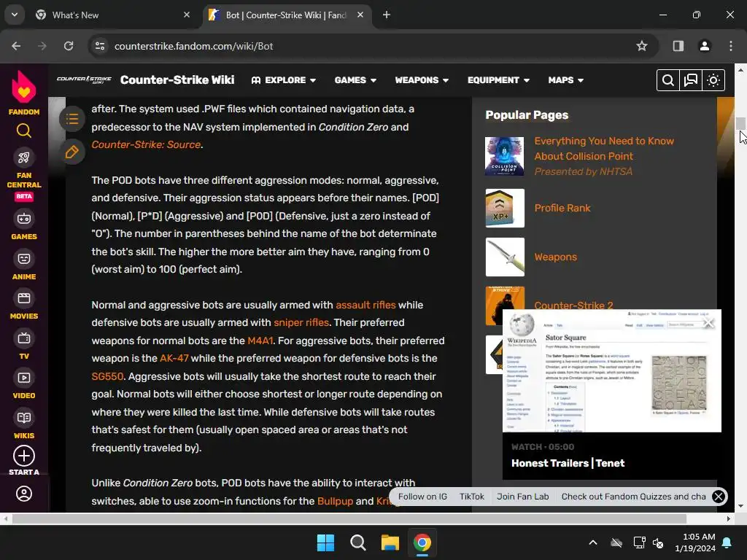The image size is (747, 560).
Task: Click Collision Point thumbnail image
Action: 505,156
